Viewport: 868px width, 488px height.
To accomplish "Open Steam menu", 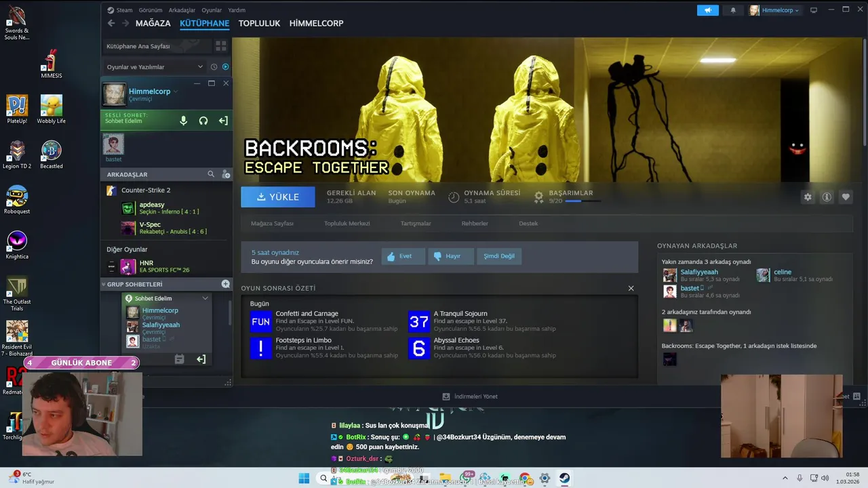I will (x=120, y=10).
